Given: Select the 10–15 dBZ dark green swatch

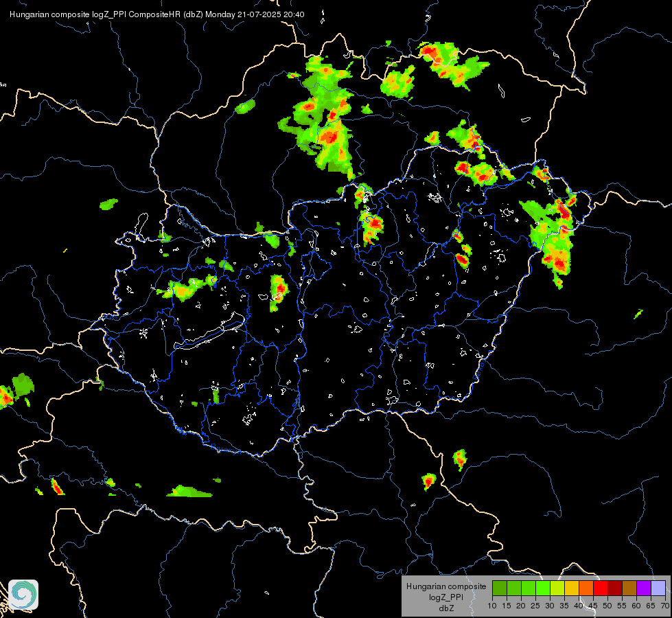Looking at the screenshot, I should point(500,588).
